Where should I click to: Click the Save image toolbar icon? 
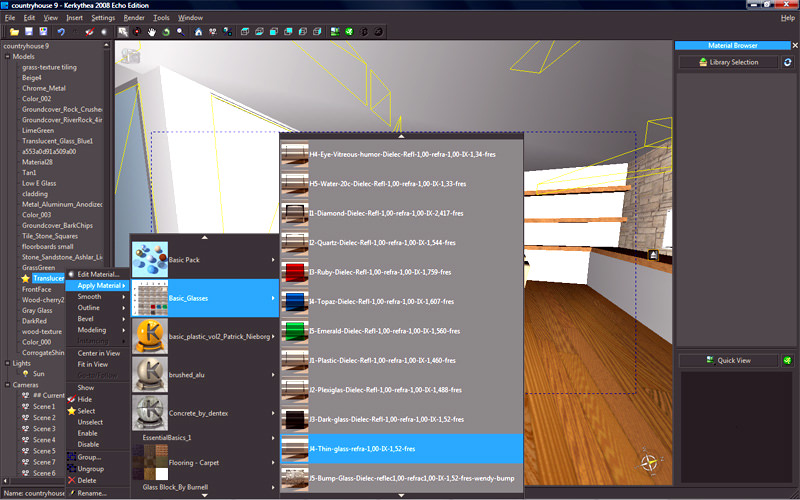(x=43, y=32)
